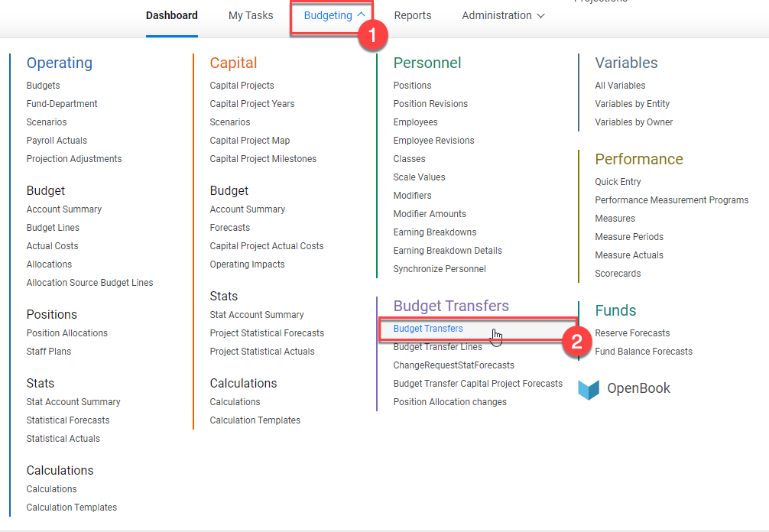
Task: Open Allocation Source Budget Lines
Action: pyautogui.click(x=89, y=282)
